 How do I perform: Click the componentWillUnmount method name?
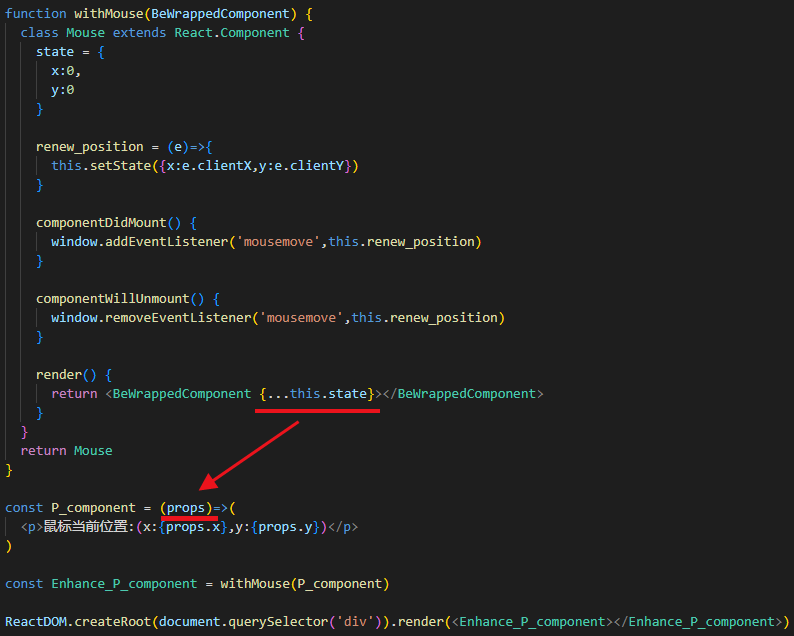tap(112, 299)
